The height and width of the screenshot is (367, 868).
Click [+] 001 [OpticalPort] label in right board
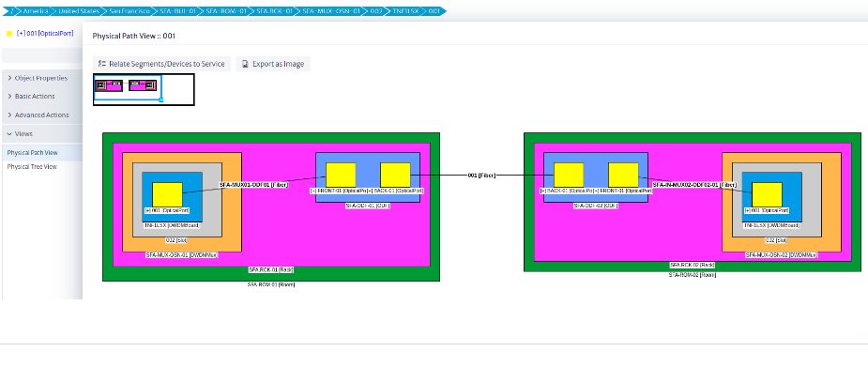766,210
